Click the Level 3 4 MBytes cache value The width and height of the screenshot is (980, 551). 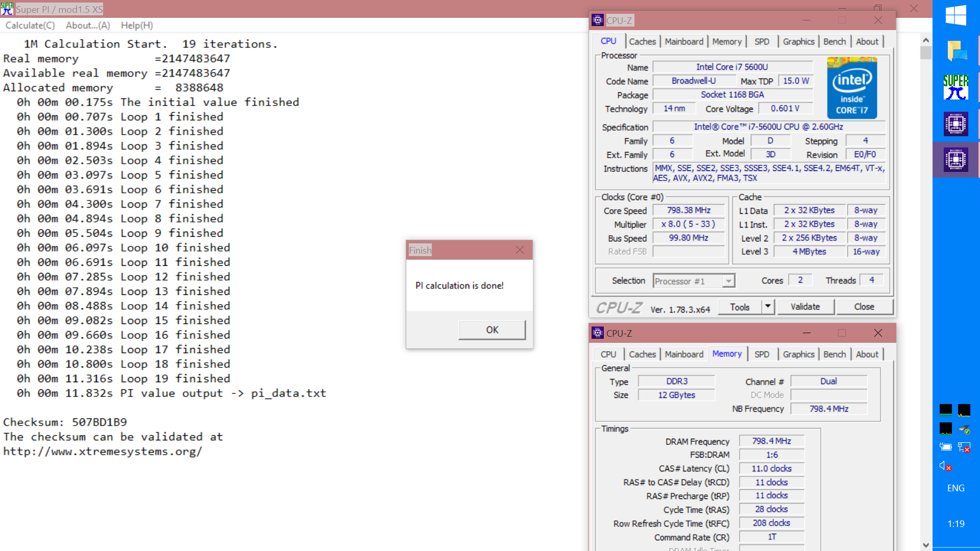(x=809, y=252)
